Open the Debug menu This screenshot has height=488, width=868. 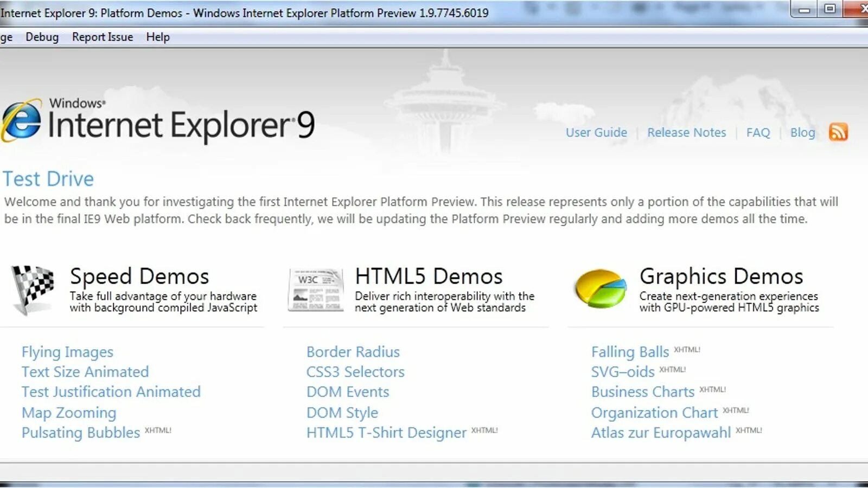42,37
